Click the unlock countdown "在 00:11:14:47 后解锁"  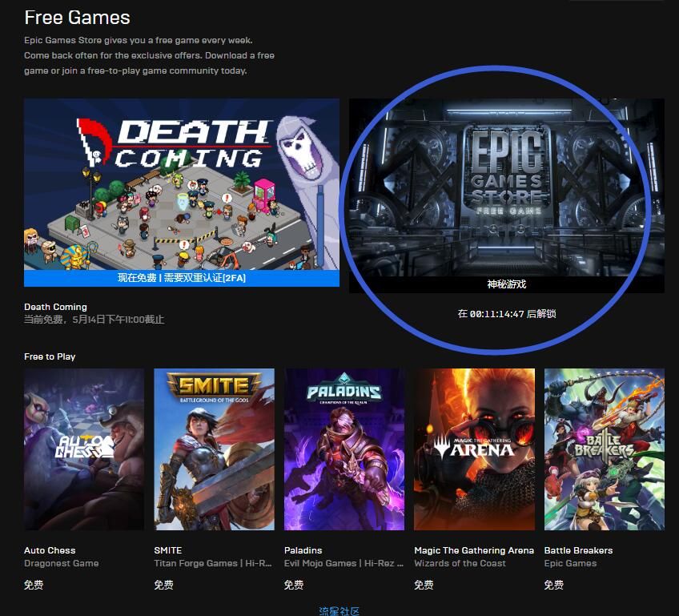click(507, 314)
